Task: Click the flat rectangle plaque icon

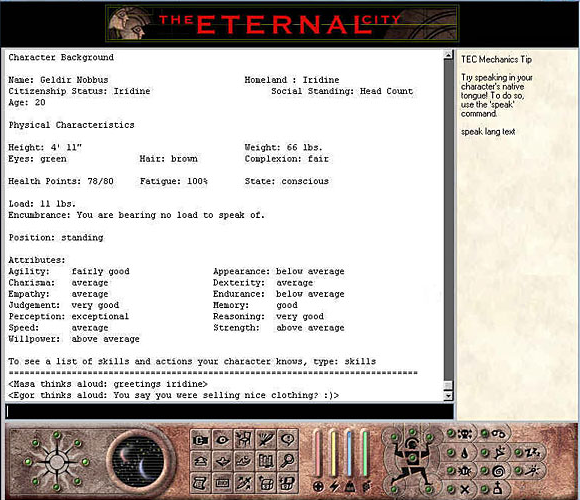Action: (222, 483)
